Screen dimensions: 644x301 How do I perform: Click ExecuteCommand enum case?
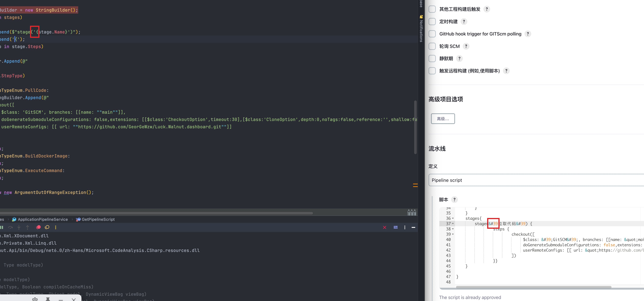tap(44, 171)
